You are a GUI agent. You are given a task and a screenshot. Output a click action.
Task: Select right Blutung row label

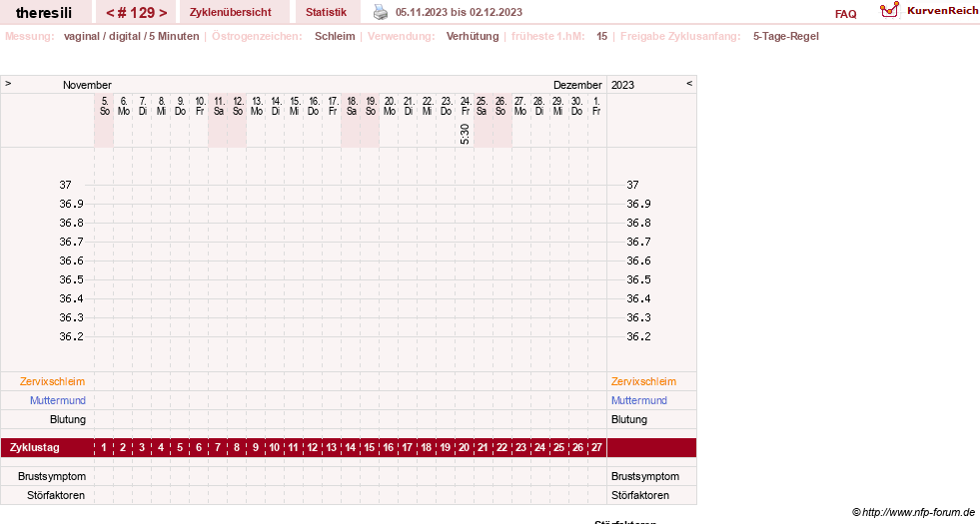[x=629, y=419]
